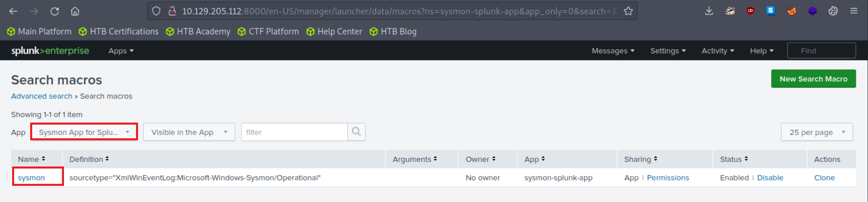This screenshot has width=868, height=202.
Task: Open the Firefox hamburger menu
Action: pyautogui.click(x=854, y=11)
